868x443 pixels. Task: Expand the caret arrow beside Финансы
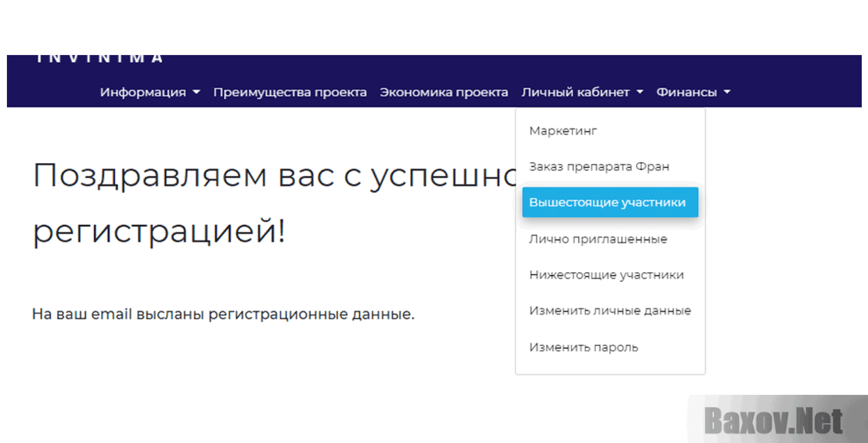click(x=727, y=93)
